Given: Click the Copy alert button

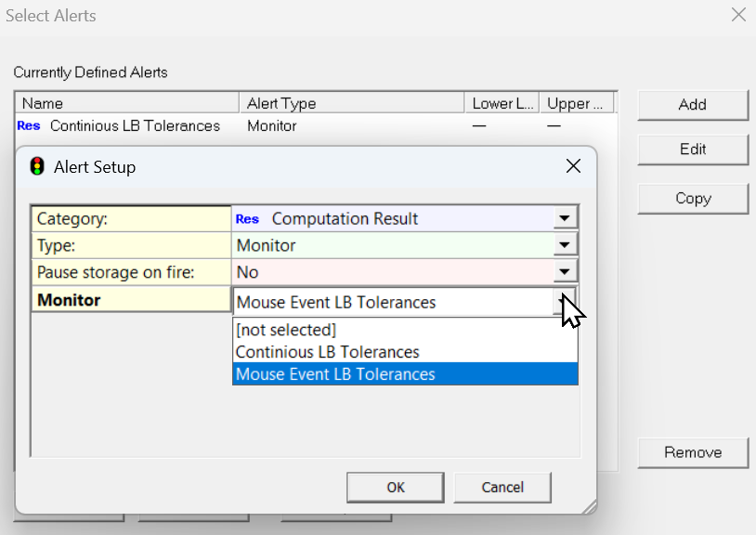Looking at the screenshot, I should coord(692,199).
